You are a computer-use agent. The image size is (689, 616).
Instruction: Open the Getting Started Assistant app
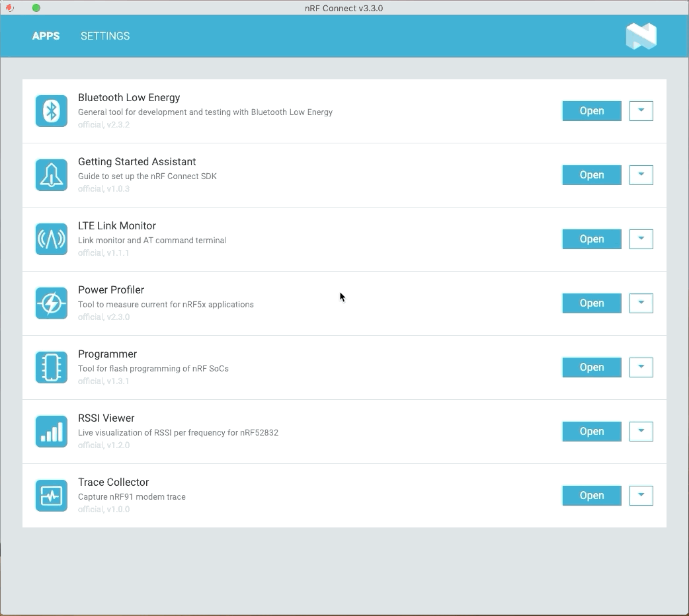pyautogui.click(x=591, y=175)
